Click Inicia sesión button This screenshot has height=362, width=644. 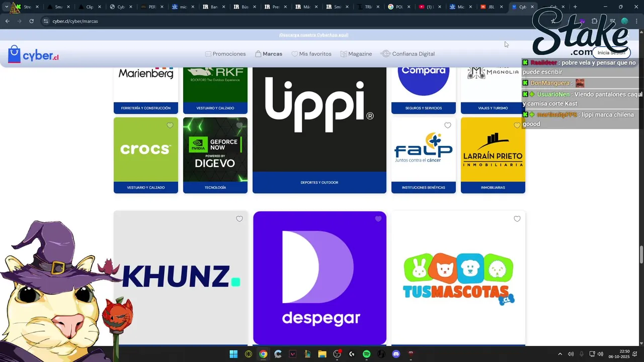[611, 53]
